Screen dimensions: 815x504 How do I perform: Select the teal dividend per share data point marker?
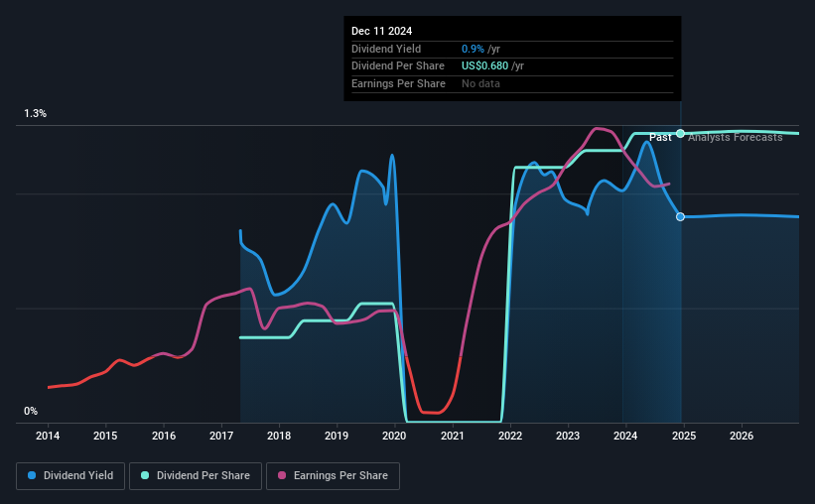[x=680, y=134]
